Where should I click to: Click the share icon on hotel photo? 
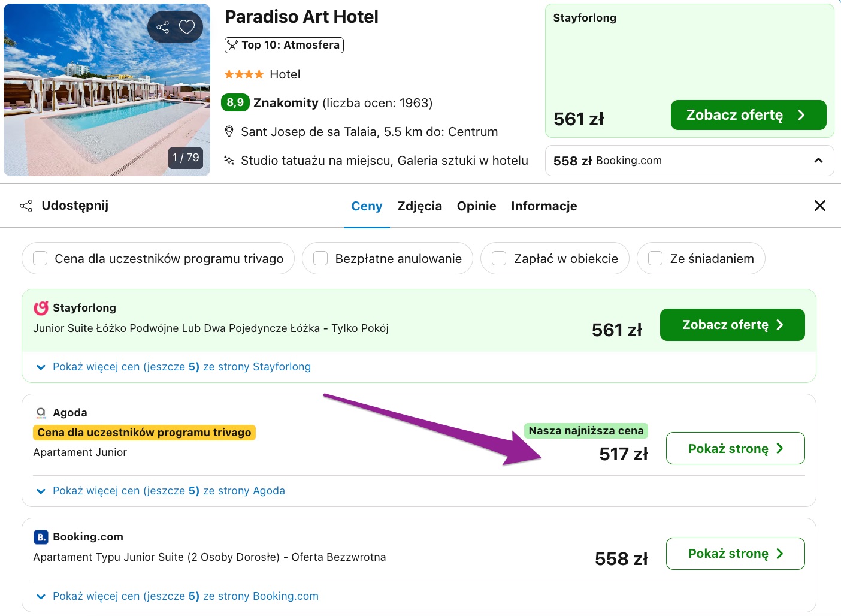162,27
